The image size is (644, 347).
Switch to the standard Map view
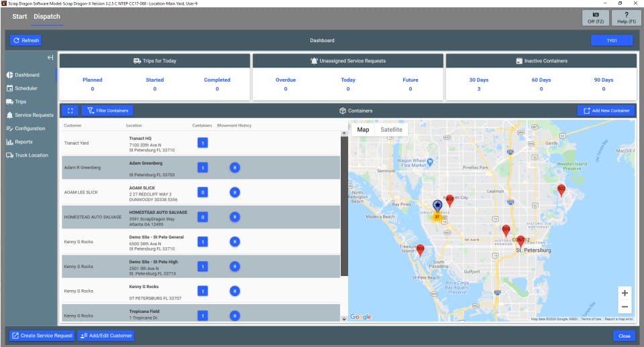click(363, 129)
